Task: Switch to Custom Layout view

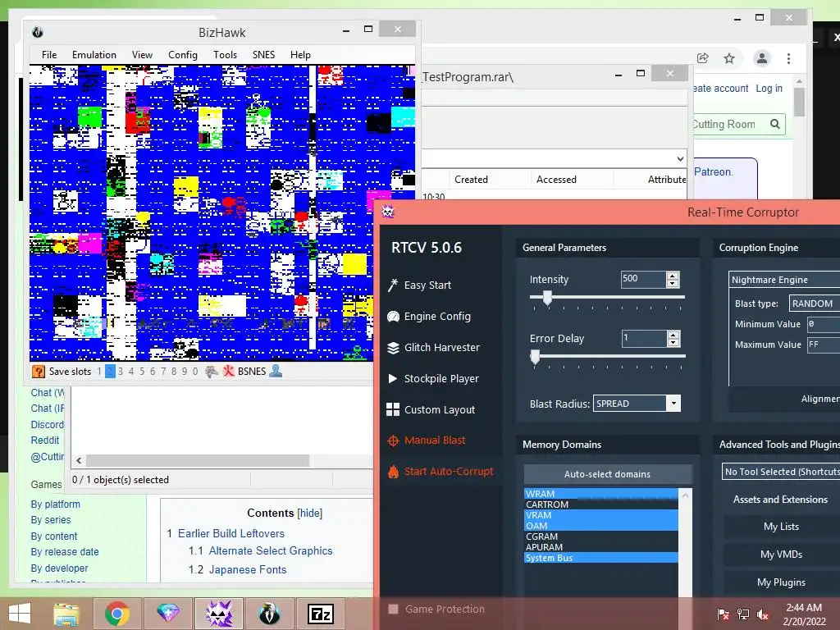Action: tap(431, 409)
